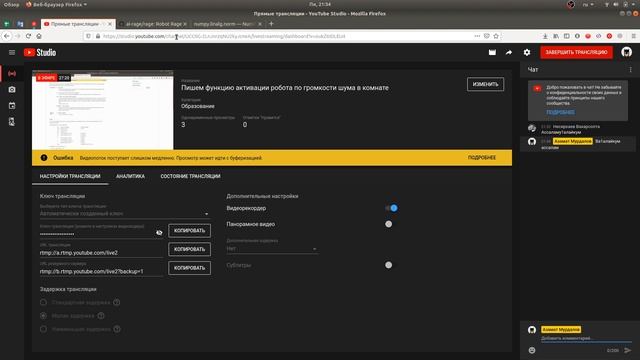Open the volume icon in system tray
The width and height of the screenshot is (640, 360).
point(616,4)
